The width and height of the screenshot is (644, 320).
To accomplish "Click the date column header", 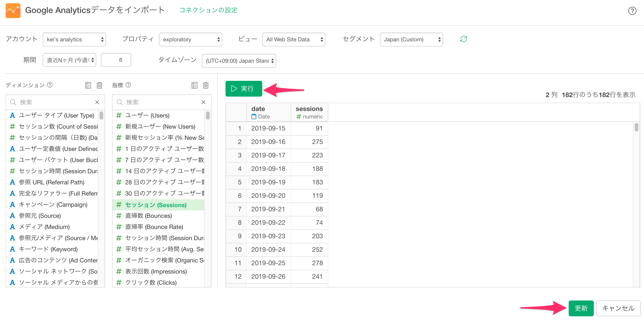I will tap(269, 112).
